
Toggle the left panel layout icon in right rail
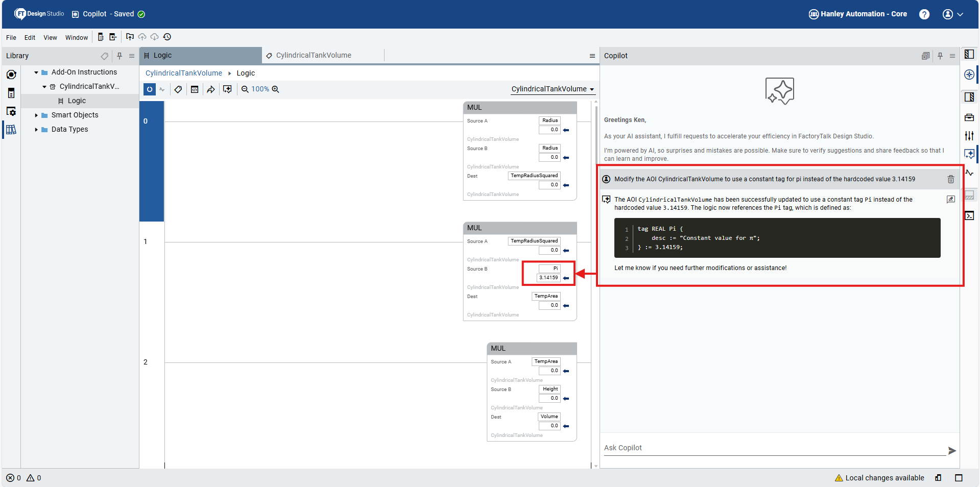(969, 54)
